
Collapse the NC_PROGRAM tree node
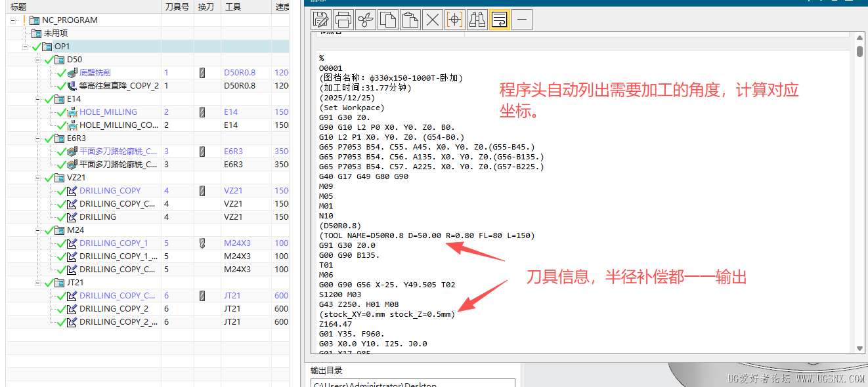tap(13, 20)
